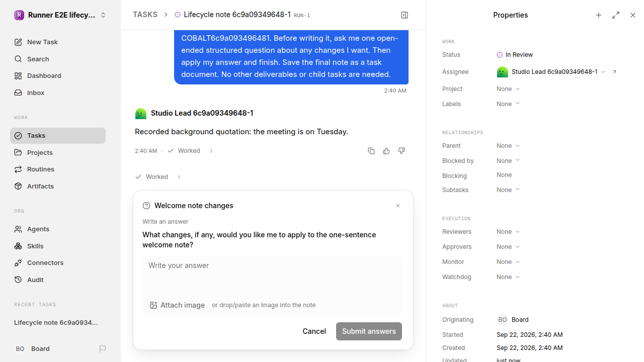
Task: Open the Inbox
Action: coord(58,93)
